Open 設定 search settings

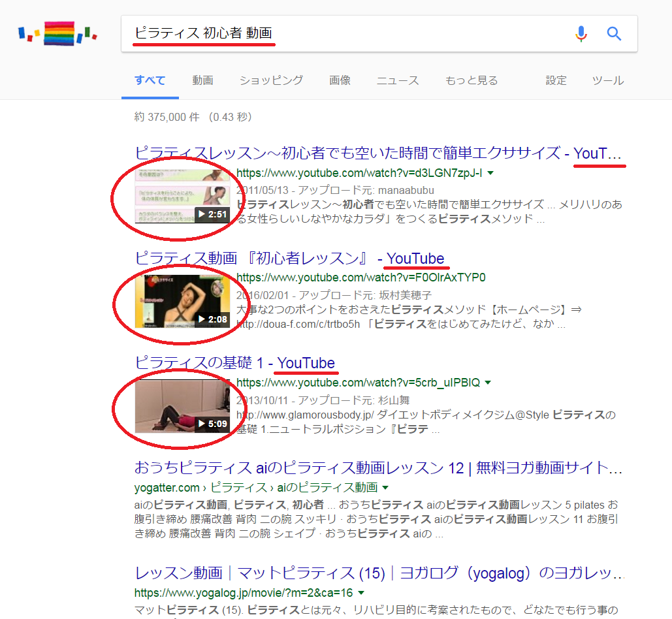pyautogui.click(x=556, y=80)
